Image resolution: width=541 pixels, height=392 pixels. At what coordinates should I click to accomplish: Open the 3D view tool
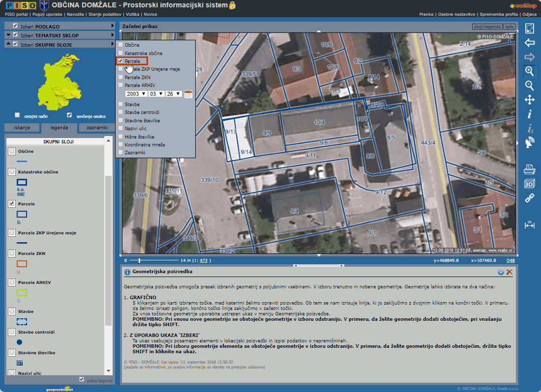[x=530, y=184]
